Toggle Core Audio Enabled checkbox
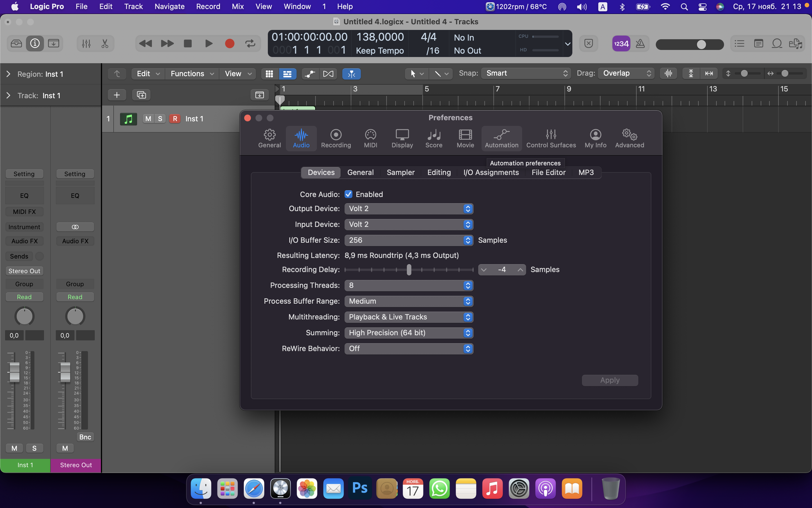Viewport: 812px width, 508px height. 348,194
